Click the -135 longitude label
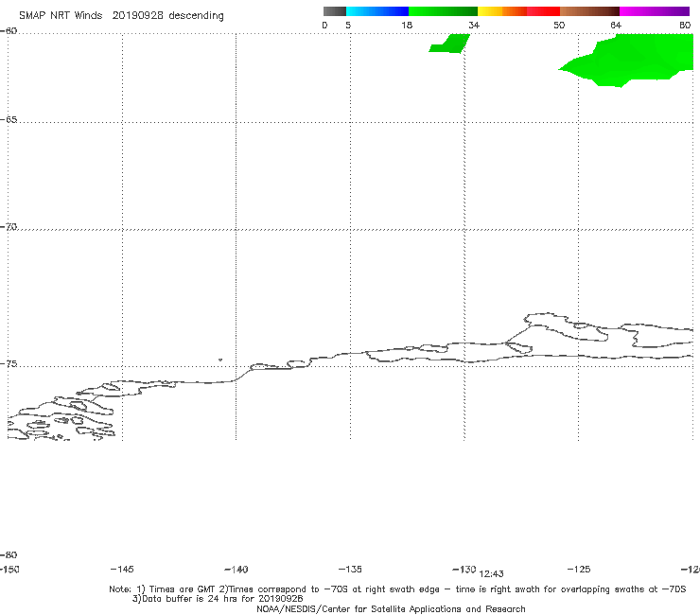Image resolution: width=700 pixels, height=615 pixels. point(350,570)
